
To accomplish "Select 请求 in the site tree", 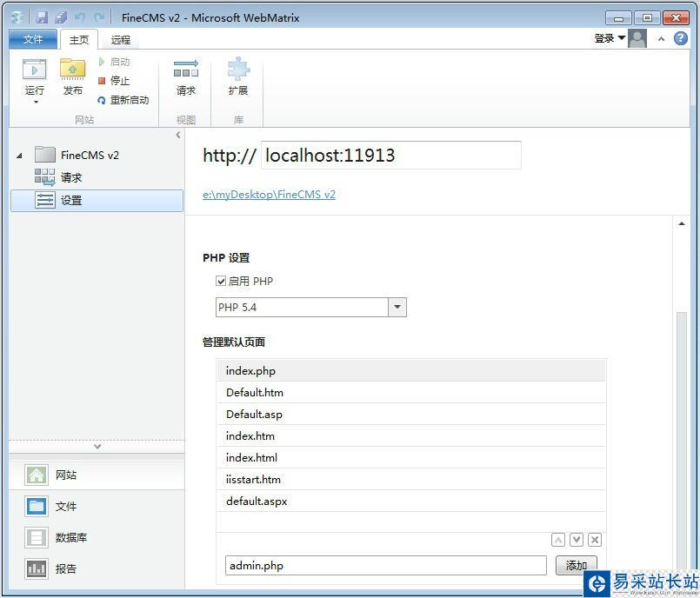I will coord(58,177).
